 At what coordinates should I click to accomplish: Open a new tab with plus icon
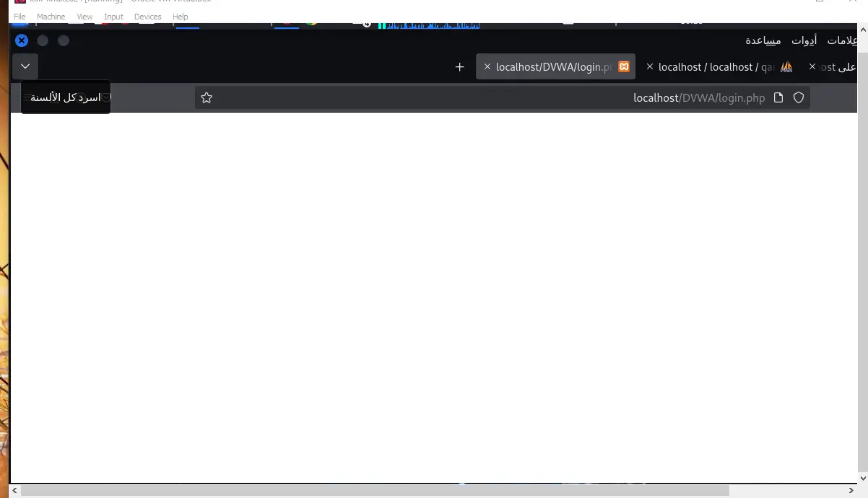[x=459, y=66]
